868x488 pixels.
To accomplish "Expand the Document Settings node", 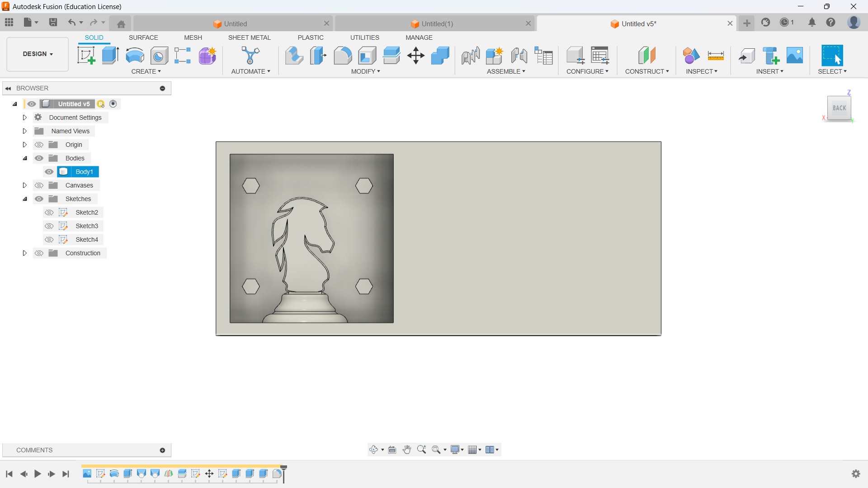I will (25, 117).
